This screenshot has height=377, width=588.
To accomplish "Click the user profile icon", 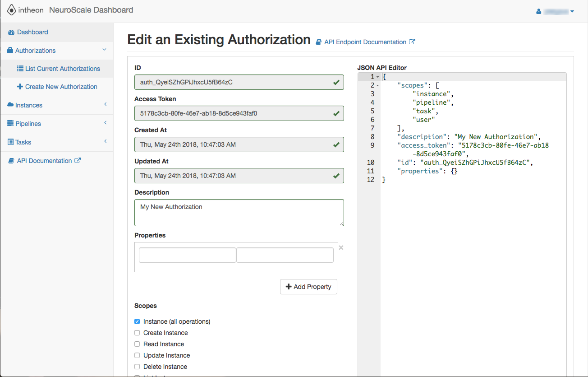I will [538, 11].
